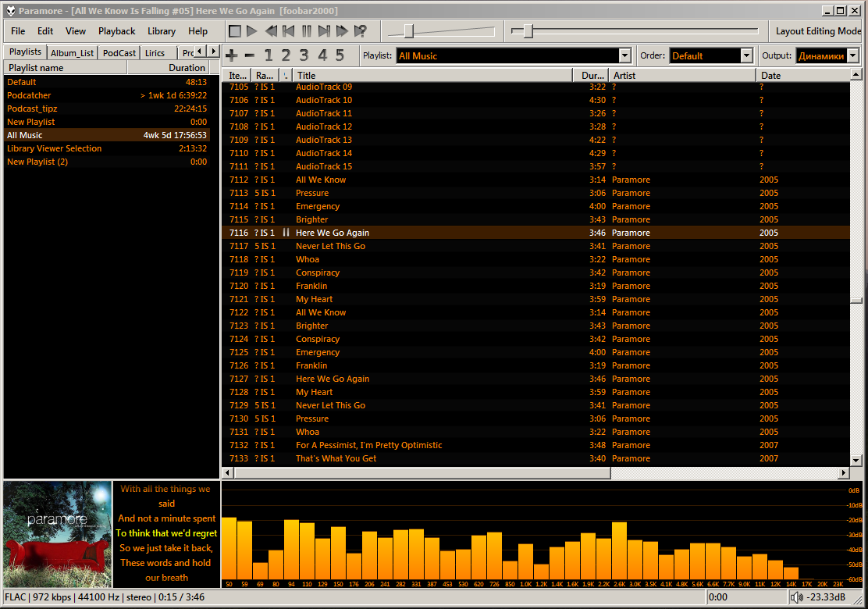Select the Default playlist row
This screenshot has height=609, width=868.
[x=107, y=82]
